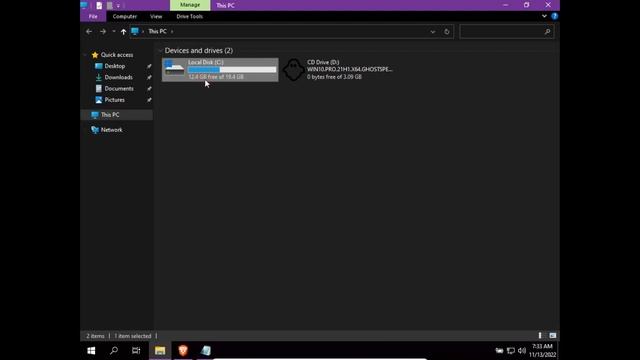Go back using the back arrow
The height and width of the screenshot is (360, 640).
[89, 31]
